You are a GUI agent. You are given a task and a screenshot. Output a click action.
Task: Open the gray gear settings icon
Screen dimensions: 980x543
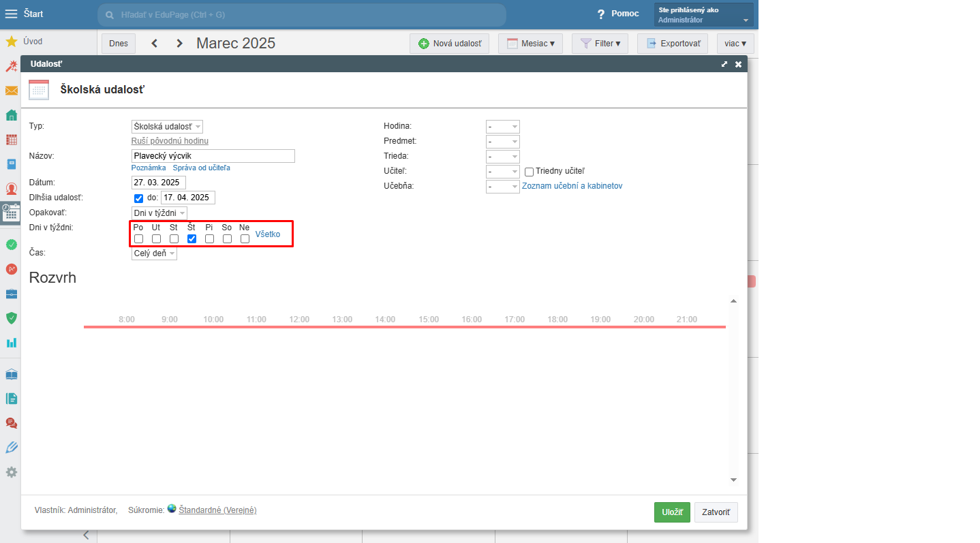coord(11,472)
